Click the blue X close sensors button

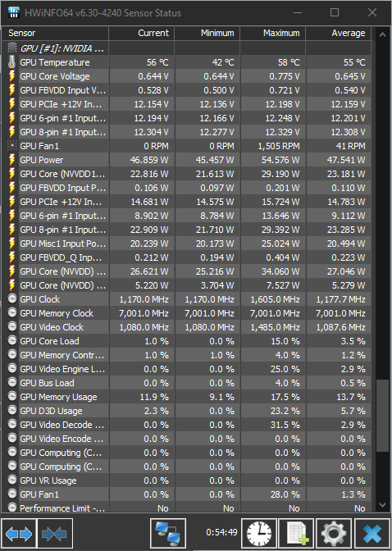point(372,534)
